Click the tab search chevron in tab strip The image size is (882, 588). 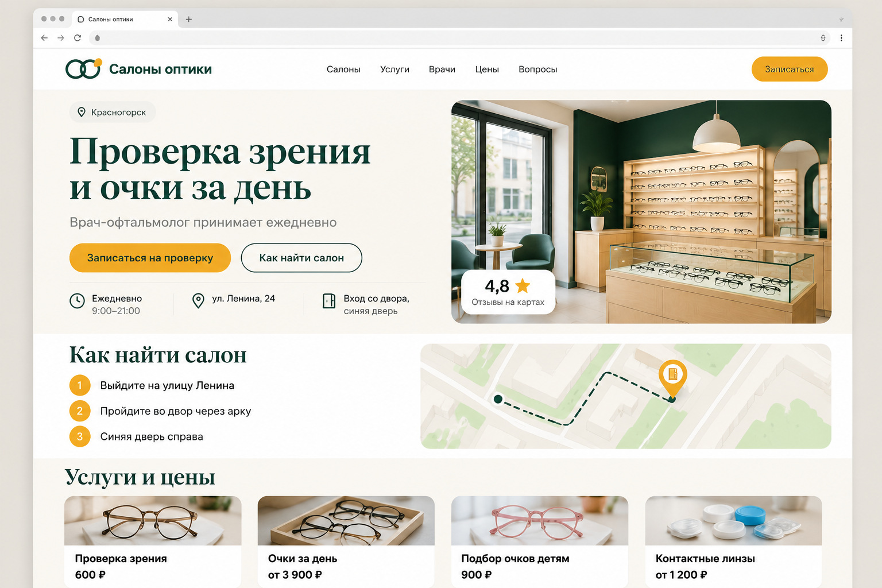click(x=841, y=20)
